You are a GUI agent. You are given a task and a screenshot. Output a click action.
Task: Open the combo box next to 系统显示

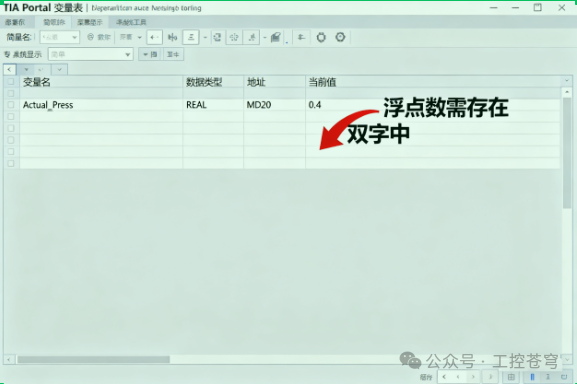[91, 54]
